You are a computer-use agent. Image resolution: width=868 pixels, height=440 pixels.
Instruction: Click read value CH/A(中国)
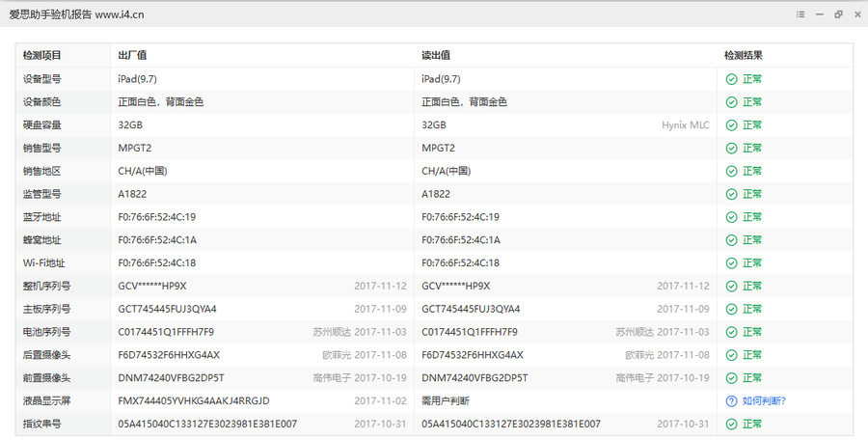click(447, 171)
